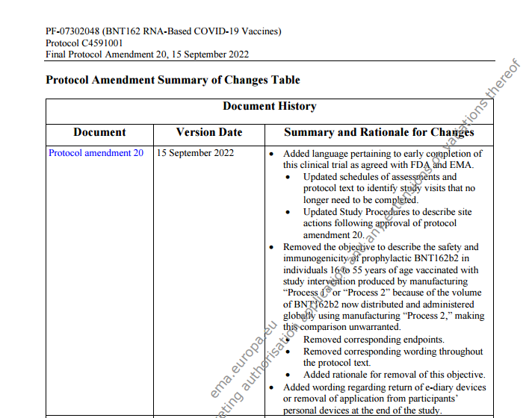This screenshot has height=418, width=532.
Task: Click the Protocol C4591001 header text
Action: tap(84, 43)
